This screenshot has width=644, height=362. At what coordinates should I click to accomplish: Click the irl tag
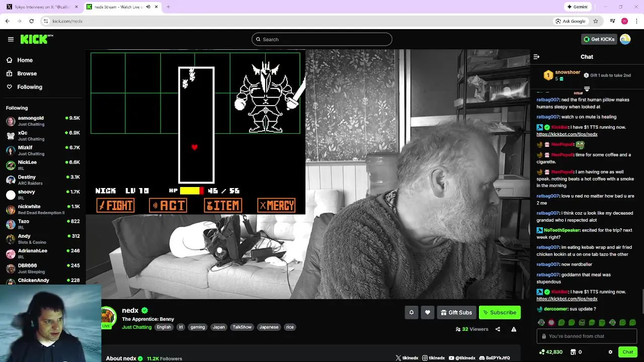pos(181,327)
